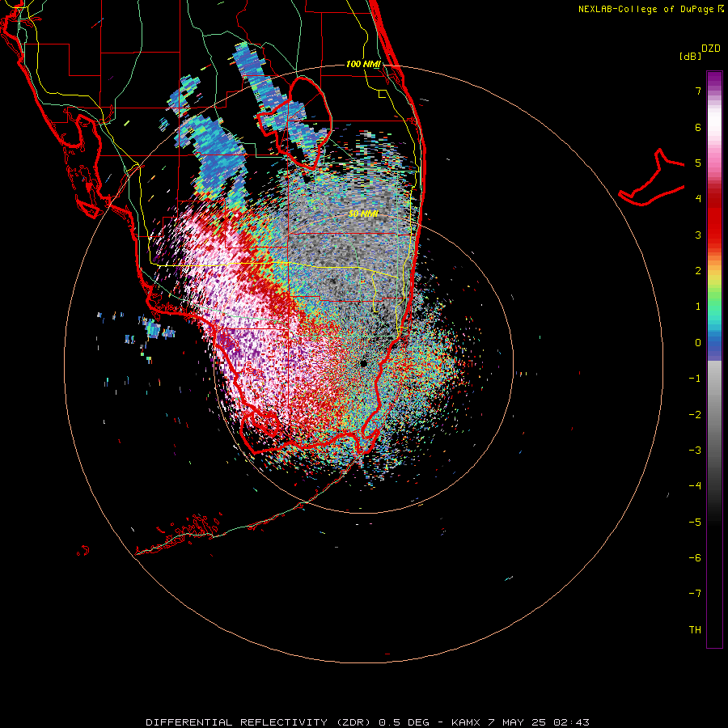
Task: Click the 50 NMI range ring label
Action: [363, 214]
